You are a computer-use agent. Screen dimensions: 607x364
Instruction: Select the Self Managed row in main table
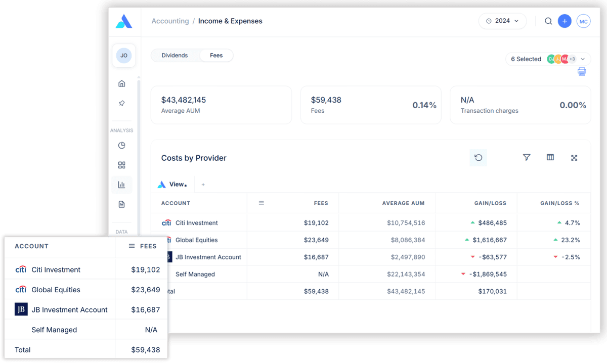371,275
